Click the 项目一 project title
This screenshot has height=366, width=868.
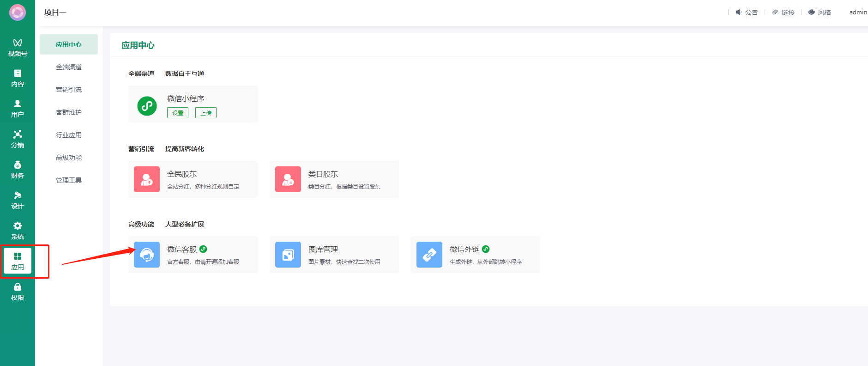tap(55, 12)
